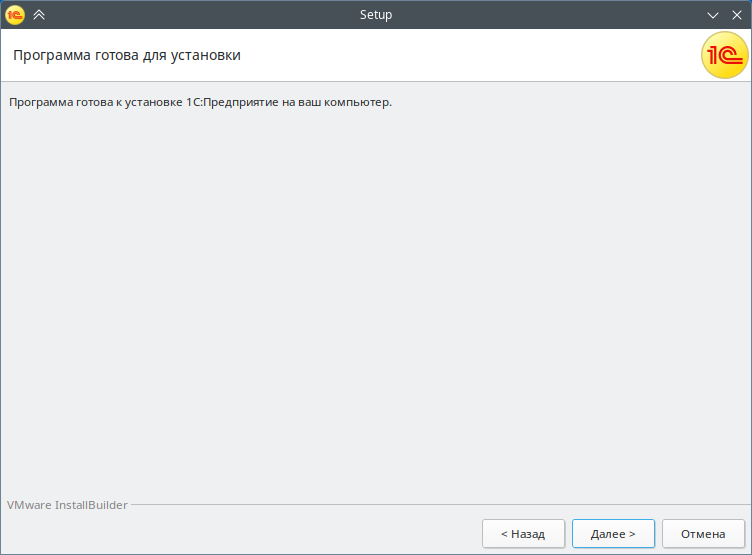752x555 pixels.
Task: Click the 1C application icon in title bar
Action: [x=14, y=15]
